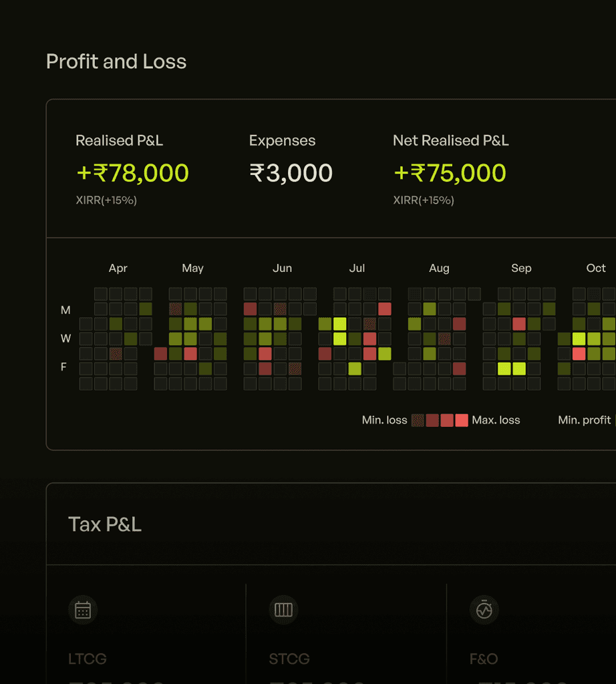Viewport: 616px width, 684px height.
Task: Click the F weekday row label
Action: tap(63, 367)
